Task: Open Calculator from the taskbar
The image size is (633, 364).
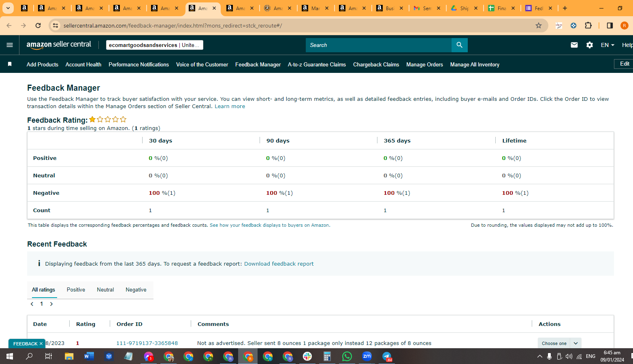Action: 327,356
